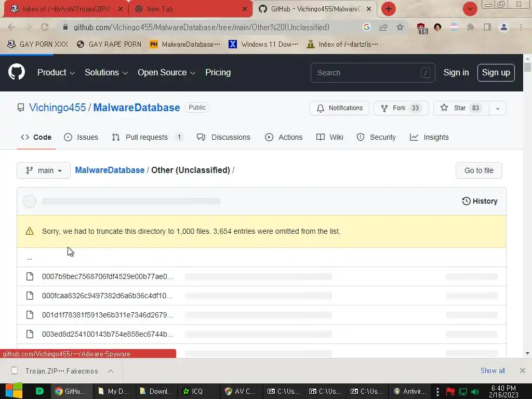Close the downloads bar
The image size is (532, 399).
coord(523,370)
